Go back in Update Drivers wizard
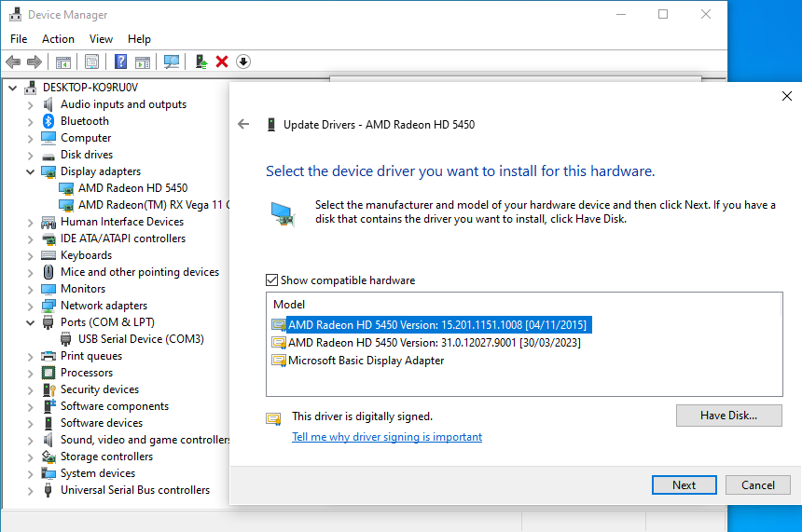The height and width of the screenshot is (532, 802). tap(243, 124)
